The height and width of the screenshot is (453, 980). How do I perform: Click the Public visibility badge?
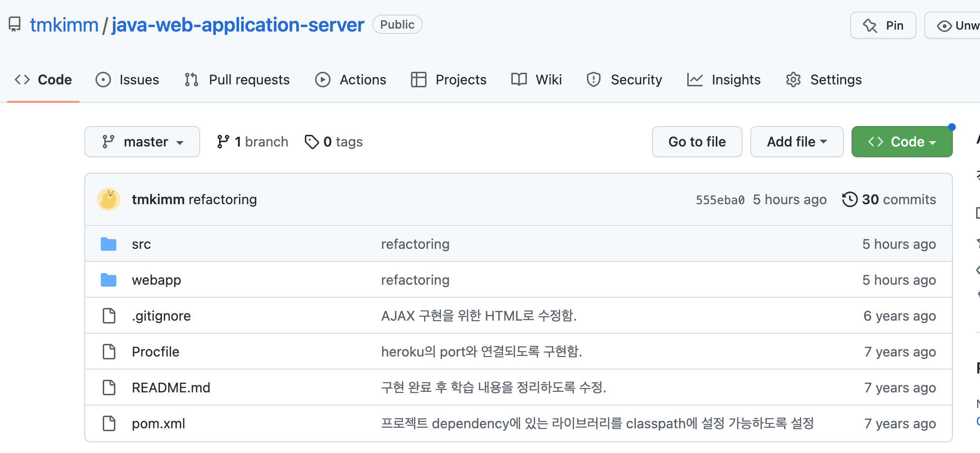coord(397,25)
